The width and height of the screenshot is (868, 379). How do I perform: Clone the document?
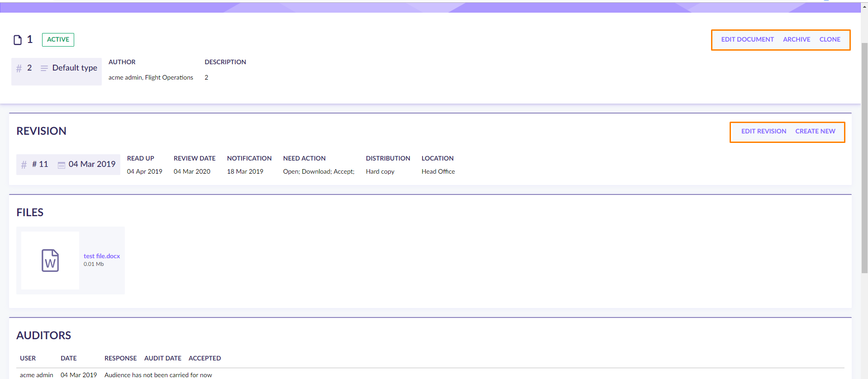(830, 40)
